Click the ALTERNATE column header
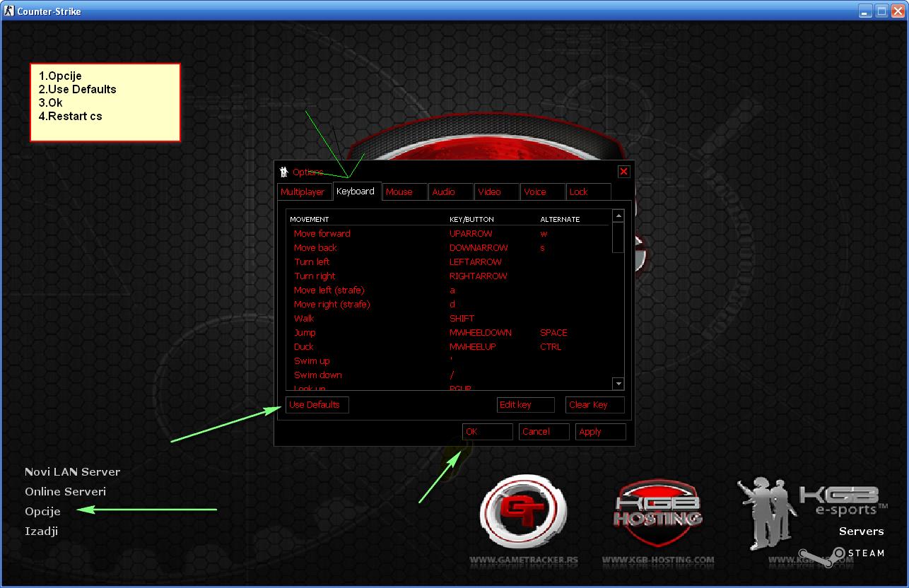 point(560,220)
